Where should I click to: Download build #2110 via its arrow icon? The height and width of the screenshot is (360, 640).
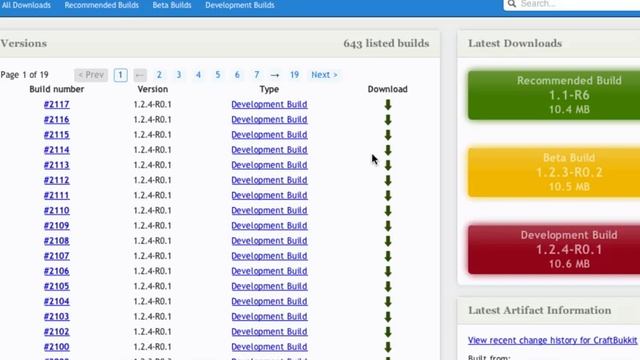(x=388, y=211)
